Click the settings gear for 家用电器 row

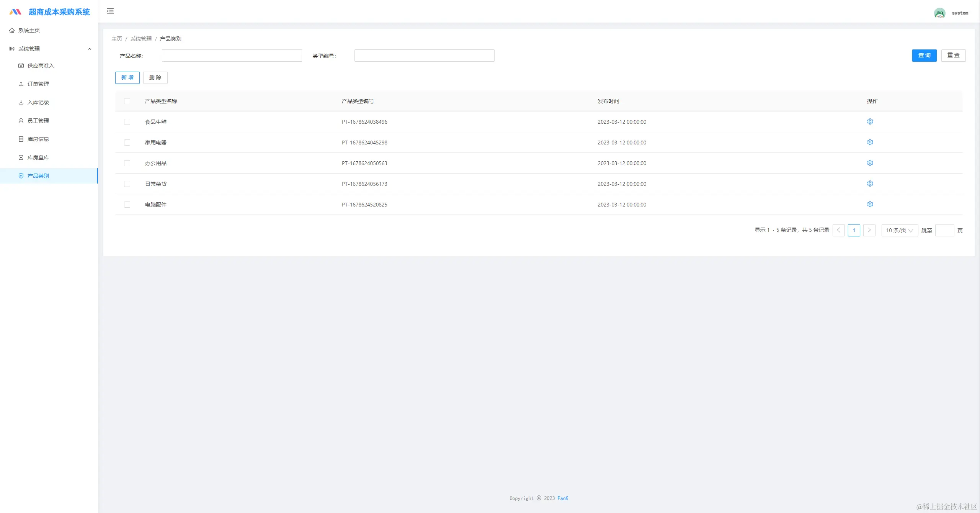[x=870, y=142]
